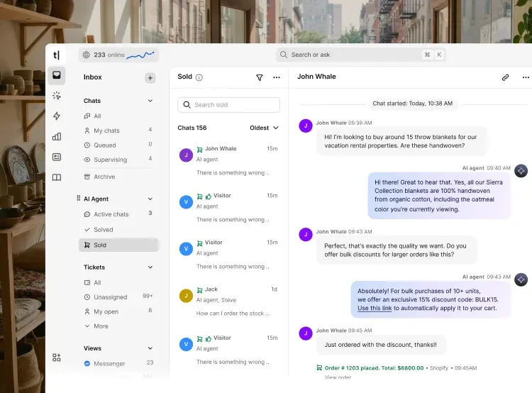Open Jack chat with AI agent, Steve
Viewport: 532px width, 393px height.
[228, 301]
